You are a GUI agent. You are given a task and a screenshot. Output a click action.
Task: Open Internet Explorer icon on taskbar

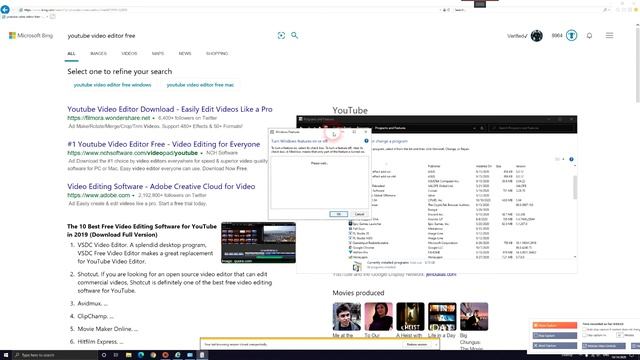click(178, 355)
